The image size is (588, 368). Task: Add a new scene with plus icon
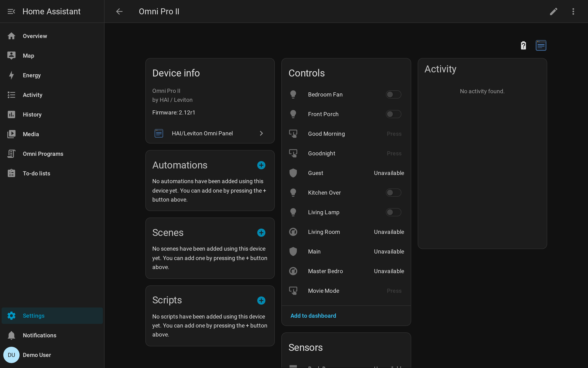click(x=261, y=233)
